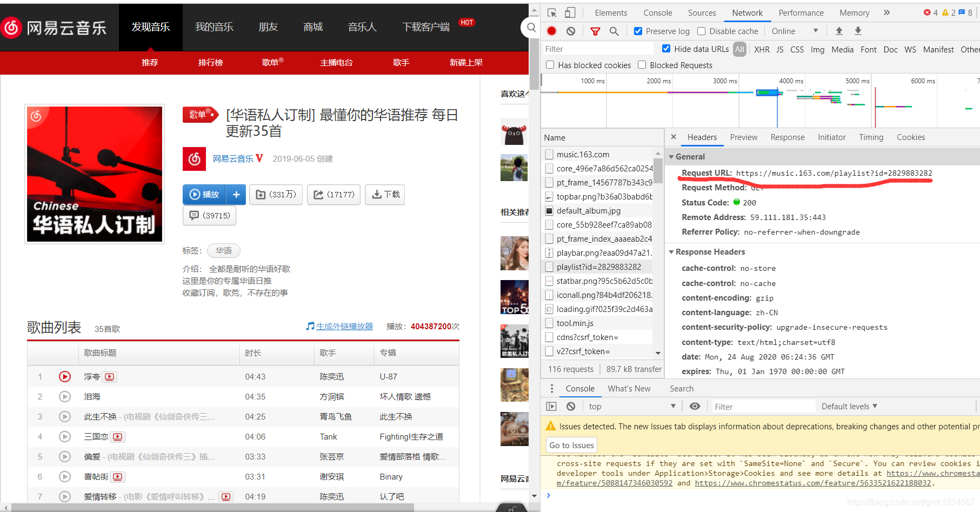Image resolution: width=980 pixels, height=512 pixels.
Task: Click the 播放 play button
Action: point(205,194)
